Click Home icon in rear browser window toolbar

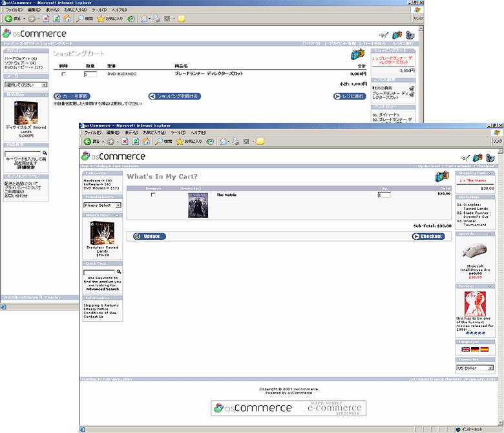[x=67, y=19]
